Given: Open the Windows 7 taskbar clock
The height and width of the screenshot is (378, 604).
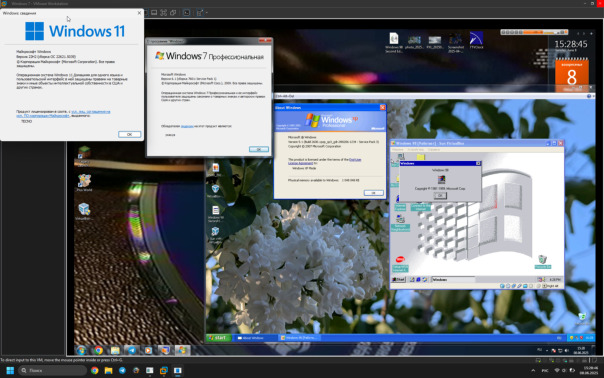Looking at the screenshot, I should click(581, 350).
